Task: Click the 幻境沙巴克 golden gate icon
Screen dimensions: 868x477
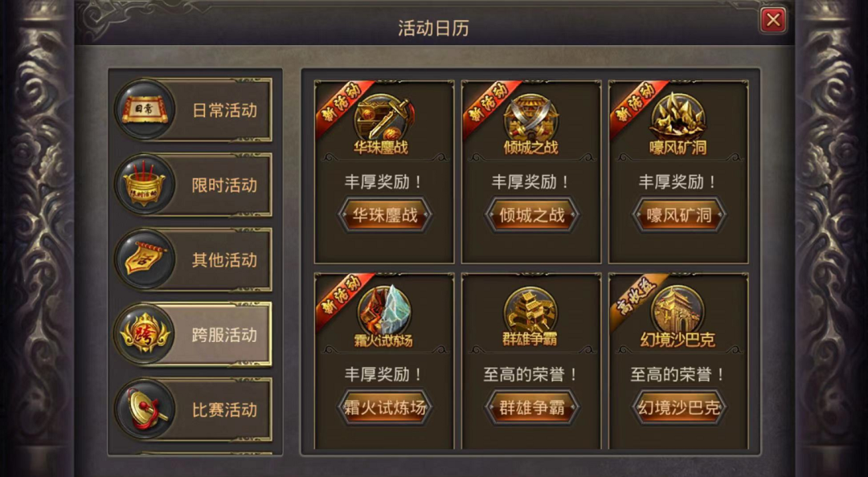Action: [x=678, y=310]
